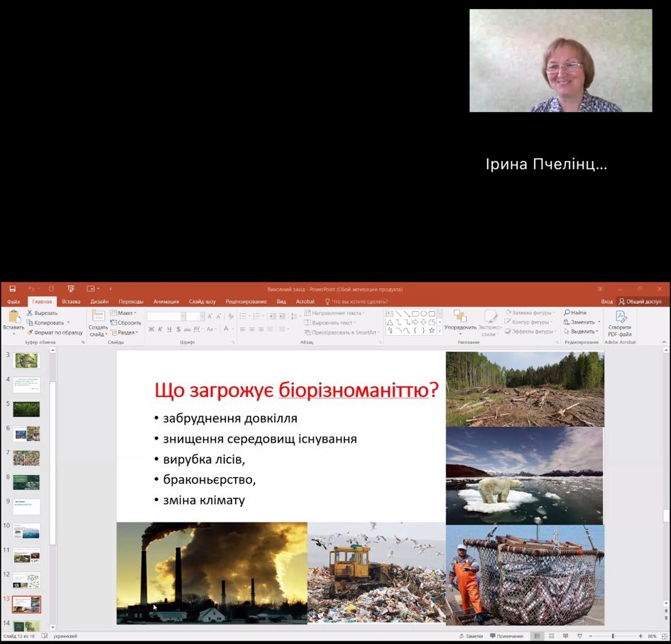
Task: Click Найти search icon
Action: coord(574,313)
